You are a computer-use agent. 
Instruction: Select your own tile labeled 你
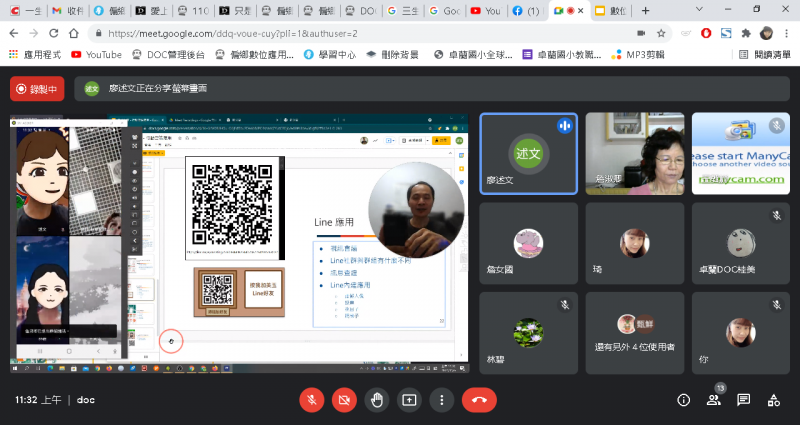pyautogui.click(x=741, y=333)
